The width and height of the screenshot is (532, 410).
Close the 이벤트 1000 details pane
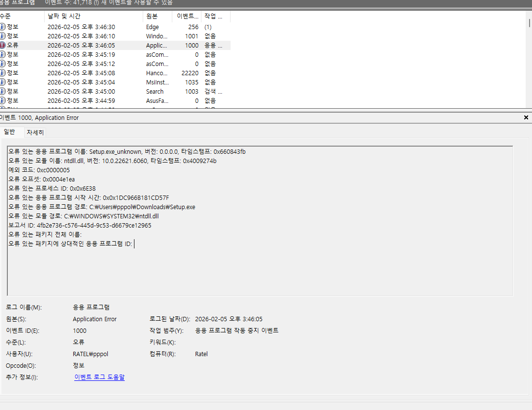click(x=526, y=117)
